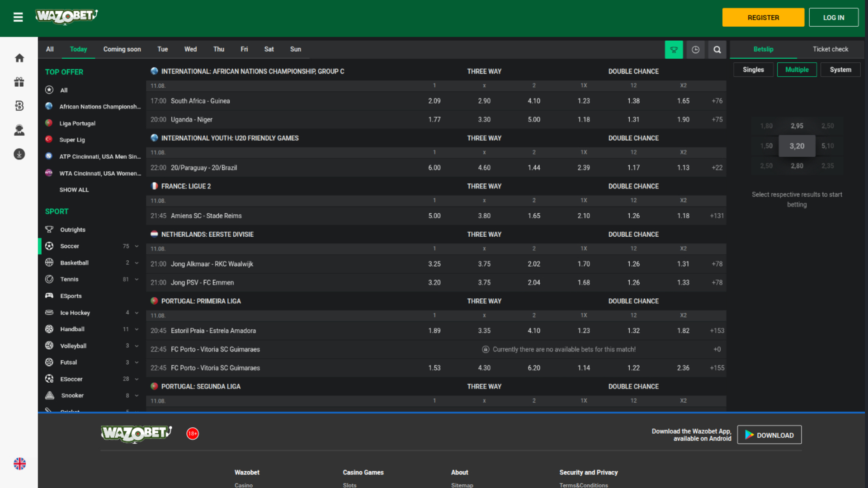Image resolution: width=868 pixels, height=488 pixels.
Task: Expand the Soccer sport category
Action: [x=137, y=246]
